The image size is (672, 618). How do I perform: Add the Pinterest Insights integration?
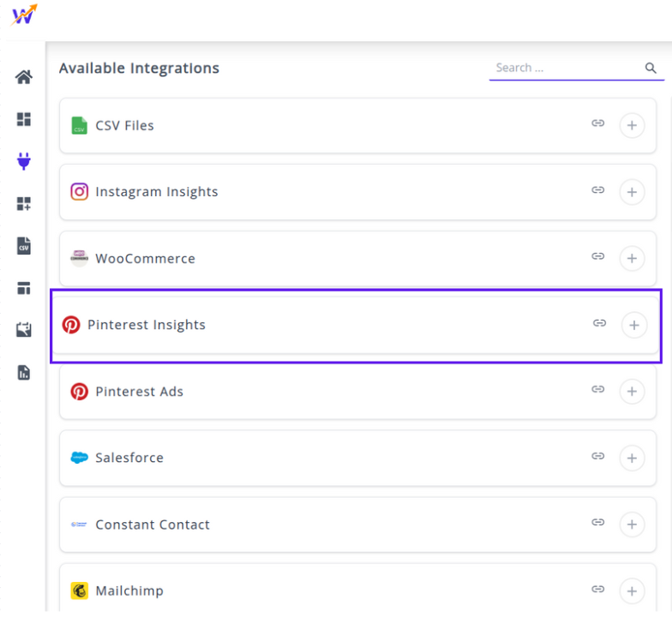tap(634, 325)
